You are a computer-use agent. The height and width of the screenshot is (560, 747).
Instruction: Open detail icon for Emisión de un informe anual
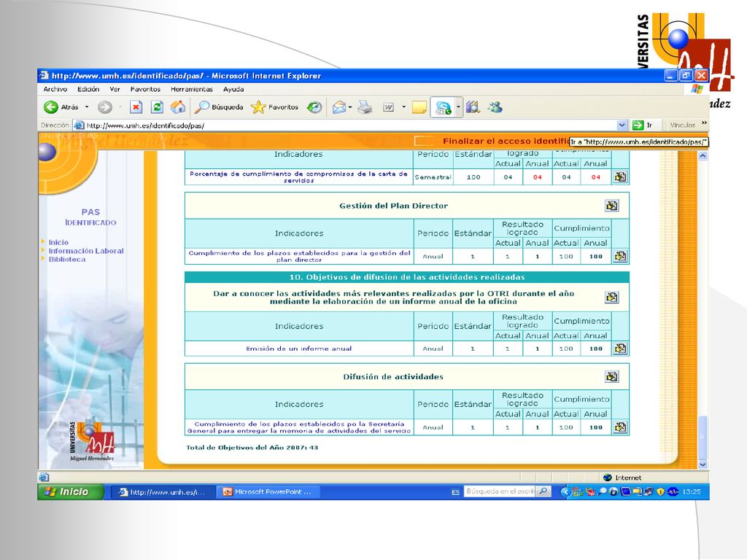coord(620,349)
